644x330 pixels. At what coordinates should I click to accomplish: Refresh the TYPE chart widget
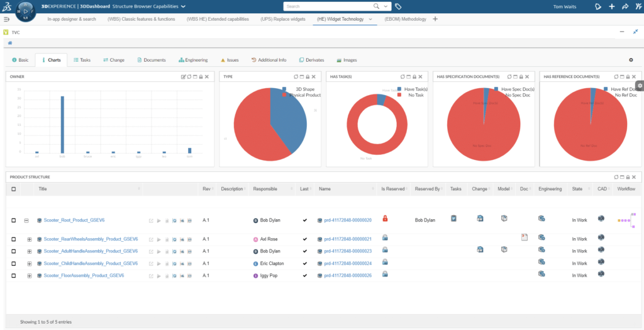(296, 77)
